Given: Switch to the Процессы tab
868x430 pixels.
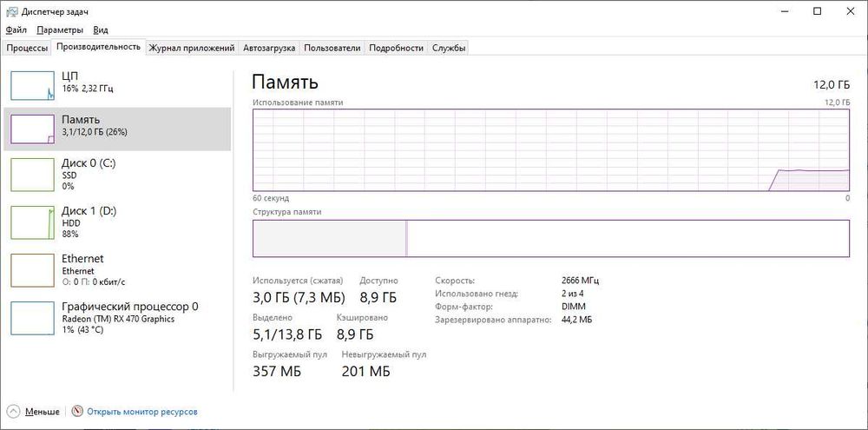Looking at the screenshot, I should (27, 48).
